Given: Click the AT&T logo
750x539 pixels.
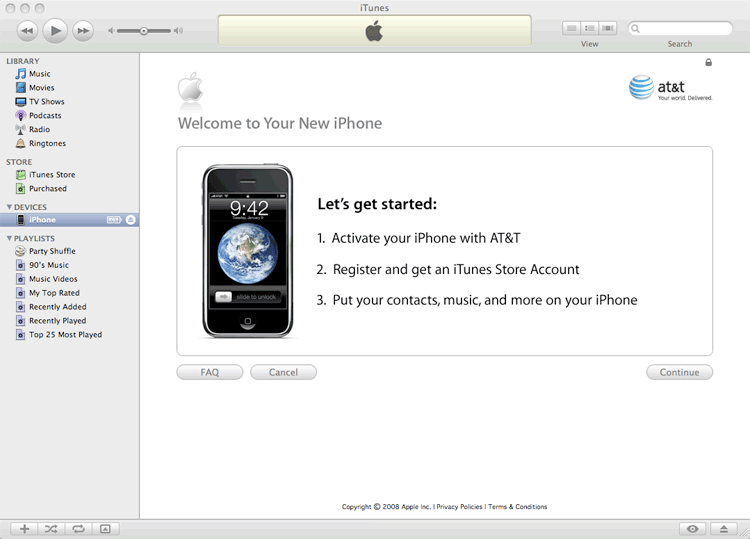Looking at the screenshot, I should click(671, 88).
